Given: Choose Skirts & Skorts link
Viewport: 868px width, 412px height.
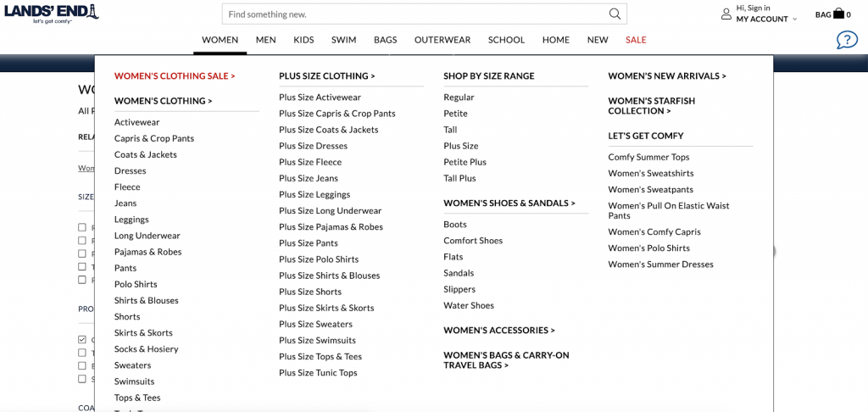Looking at the screenshot, I should [x=143, y=333].
